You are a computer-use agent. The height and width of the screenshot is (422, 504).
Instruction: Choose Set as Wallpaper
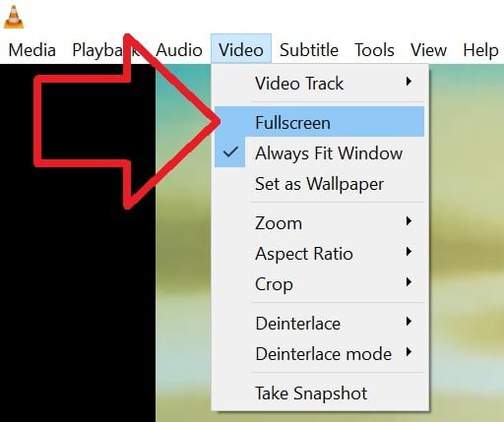pyautogui.click(x=320, y=184)
